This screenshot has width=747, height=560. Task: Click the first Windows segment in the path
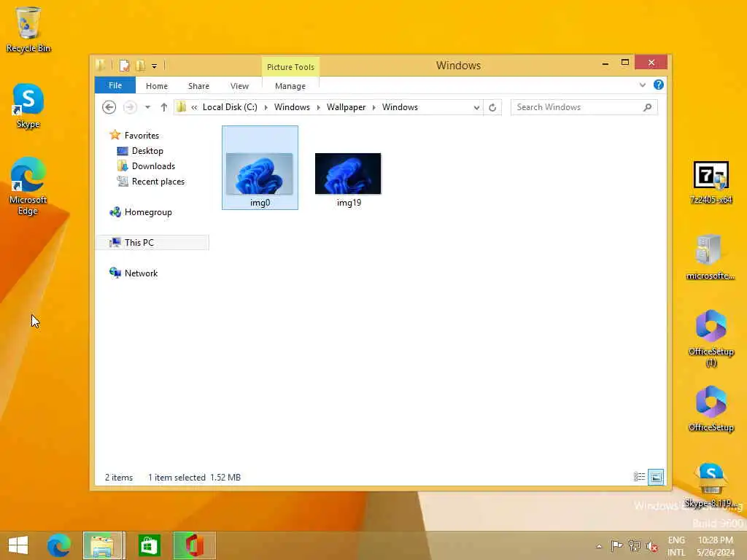click(292, 107)
